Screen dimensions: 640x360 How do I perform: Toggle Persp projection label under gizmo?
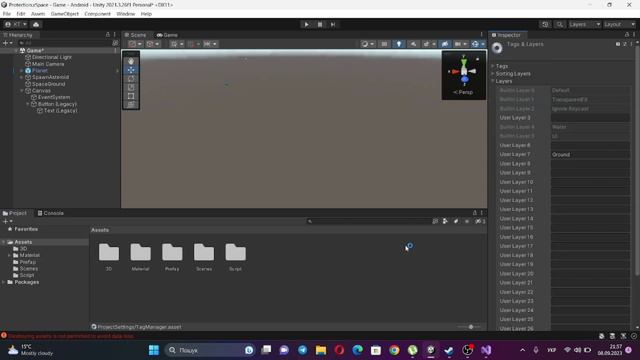[x=463, y=92]
